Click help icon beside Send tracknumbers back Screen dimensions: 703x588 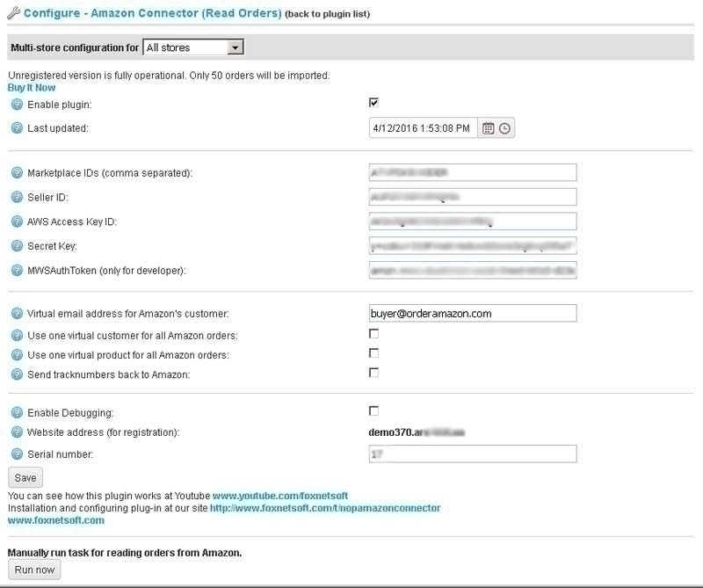click(x=17, y=374)
